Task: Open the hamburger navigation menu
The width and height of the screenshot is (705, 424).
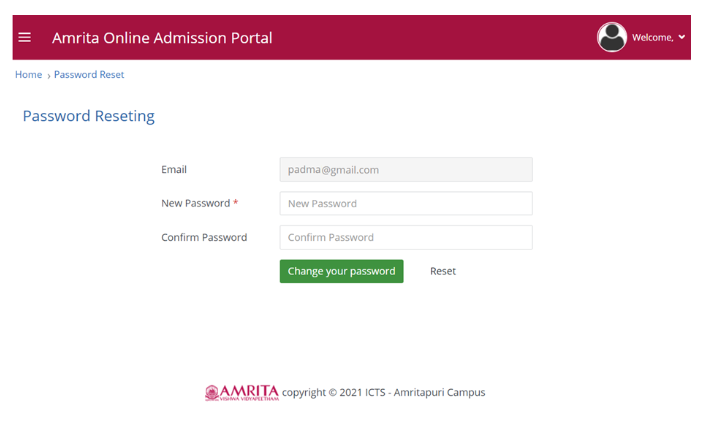Action: (x=25, y=38)
